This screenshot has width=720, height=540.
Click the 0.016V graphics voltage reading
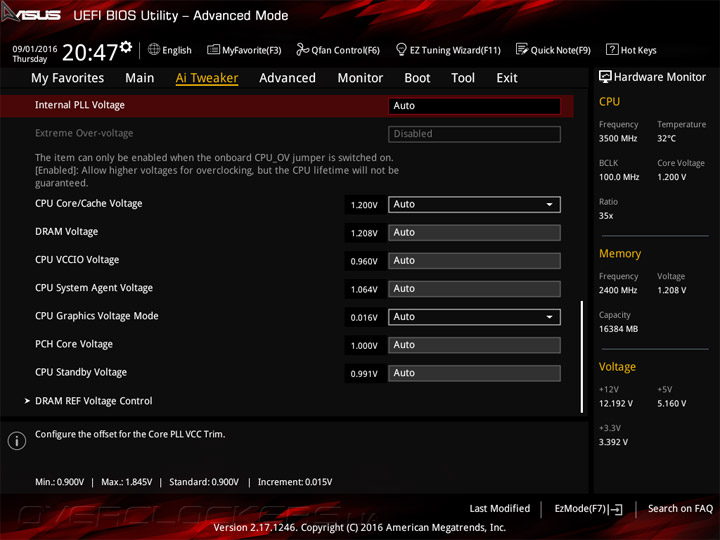[364, 317]
